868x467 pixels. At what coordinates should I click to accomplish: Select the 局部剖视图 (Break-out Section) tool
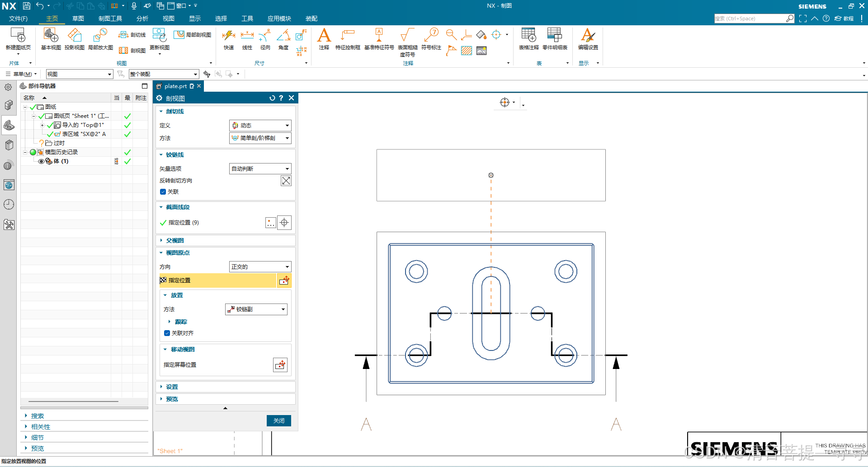point(193,35)
